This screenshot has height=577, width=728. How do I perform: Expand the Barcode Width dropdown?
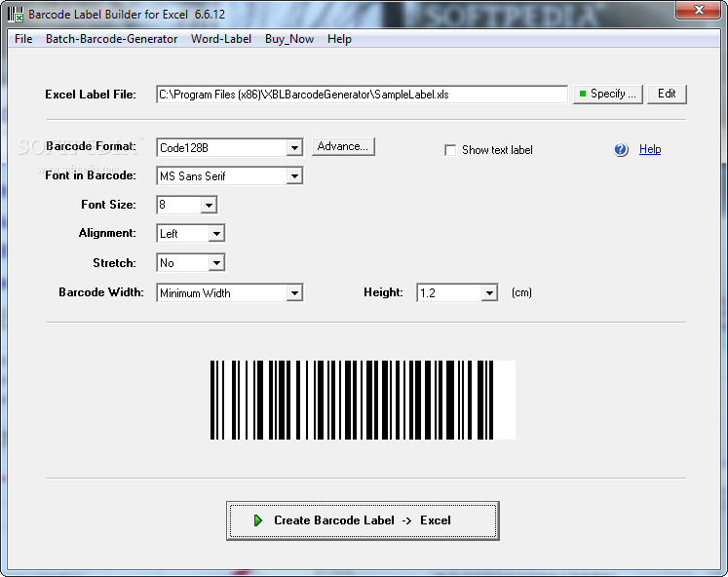(294, 293)
